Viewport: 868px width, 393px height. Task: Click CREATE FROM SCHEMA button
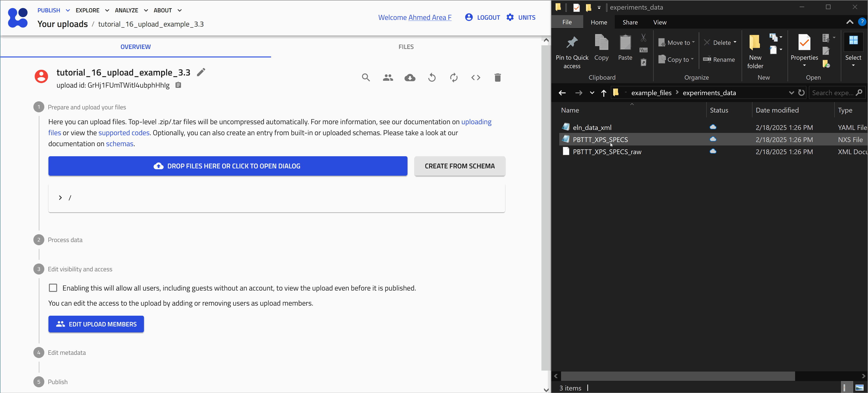tap(459, 166)
